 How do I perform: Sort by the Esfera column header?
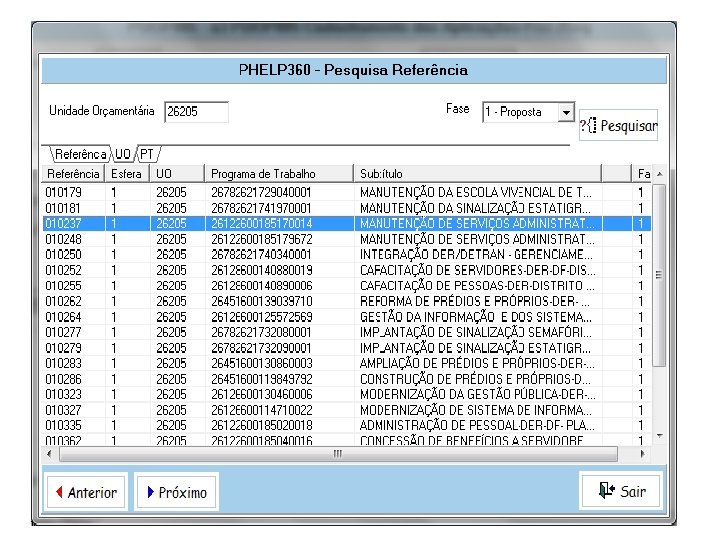point(127,174)
